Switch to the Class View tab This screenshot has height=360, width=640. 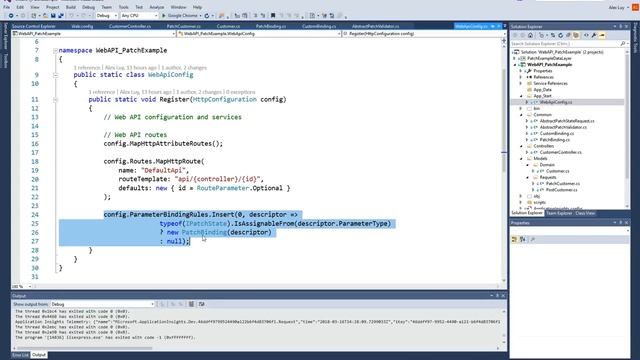pos(585,213)
